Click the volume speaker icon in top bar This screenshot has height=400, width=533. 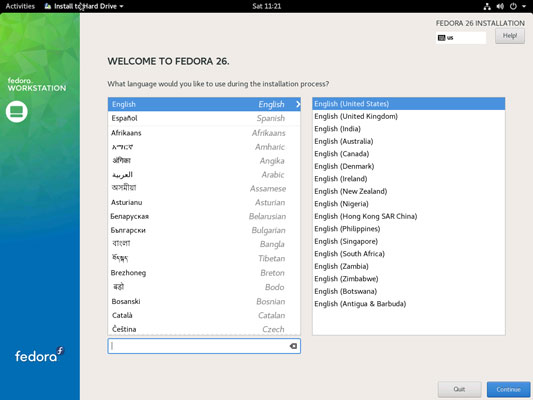pos(500,6)
